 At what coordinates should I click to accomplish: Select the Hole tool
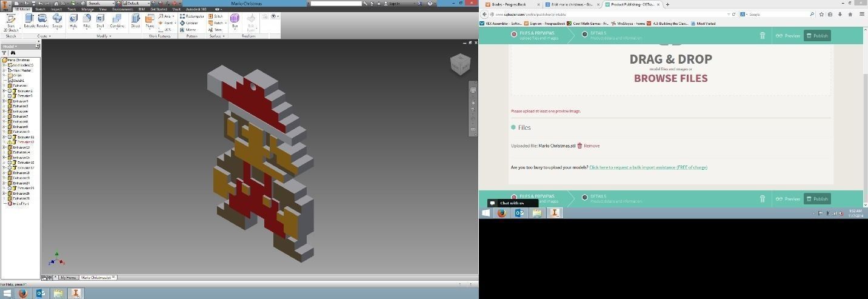coord(73,22)
